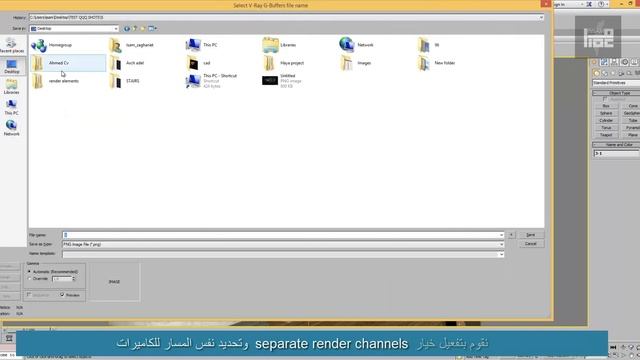The image size is (640, 360).
Task: Select the Untitled PNG image file
Action: coord(282,81)
